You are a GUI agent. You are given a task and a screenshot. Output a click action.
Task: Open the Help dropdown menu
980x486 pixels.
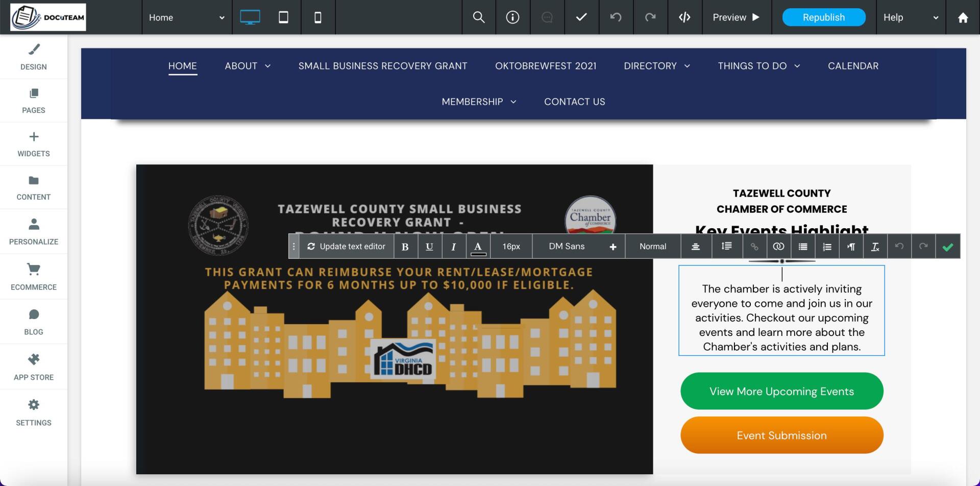click(911, 17)
